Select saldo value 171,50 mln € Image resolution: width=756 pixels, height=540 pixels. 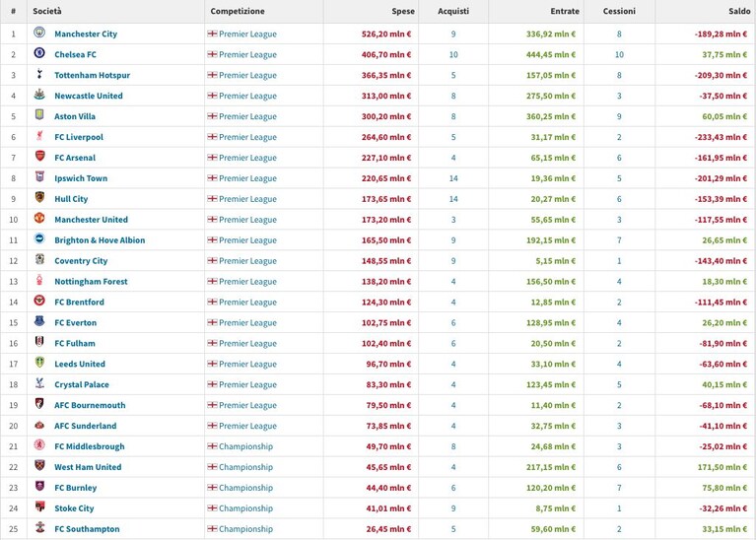click(722, 467)
